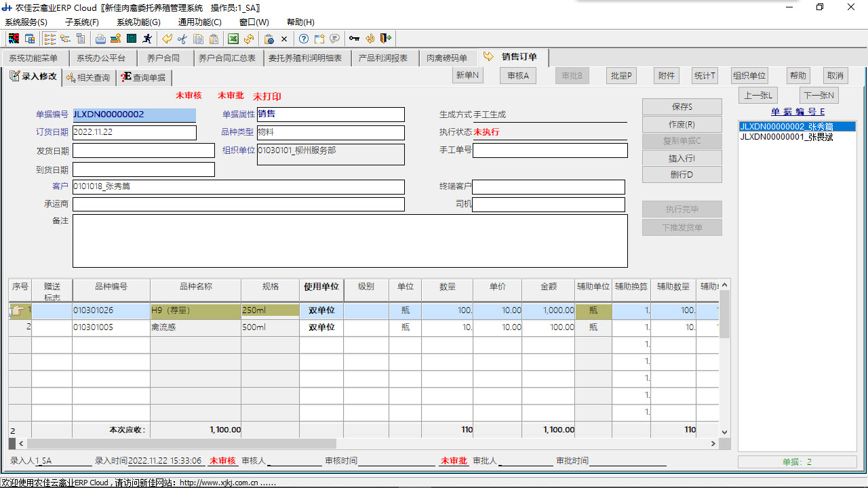Click the 保存S button
The image size is (868, 488).
tap(682, 107)
